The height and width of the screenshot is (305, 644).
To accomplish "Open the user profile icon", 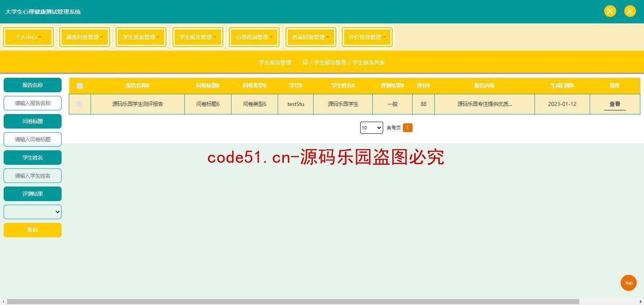I will pos(630,11).
